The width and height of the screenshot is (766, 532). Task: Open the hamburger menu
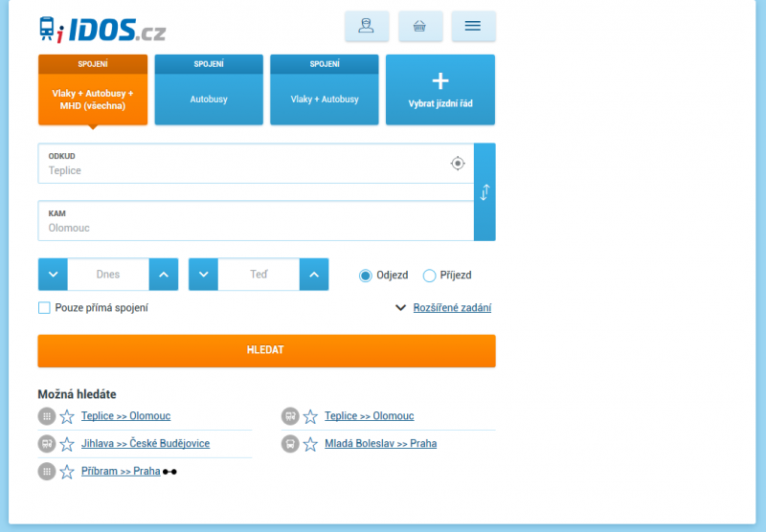(x=473, y=26)
